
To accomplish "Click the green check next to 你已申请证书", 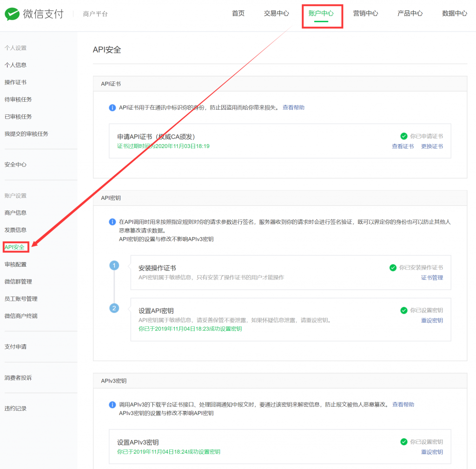I will pyautogui.click(x=404, y=136).
